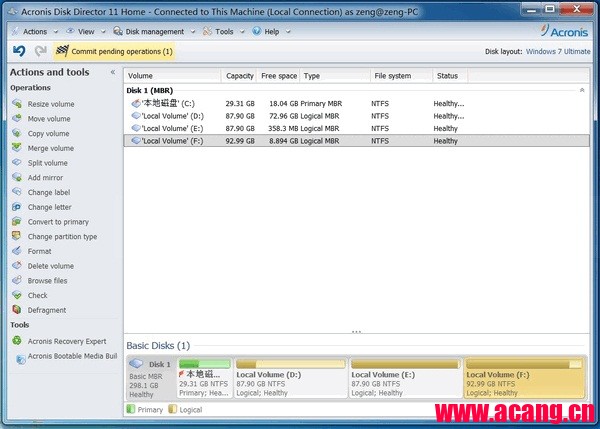This screenshot has width=600, height=429.
Task: Click the Disk 1 drive icon in Basic Disks
Action: pyautogui.click(x=136, y=363)
